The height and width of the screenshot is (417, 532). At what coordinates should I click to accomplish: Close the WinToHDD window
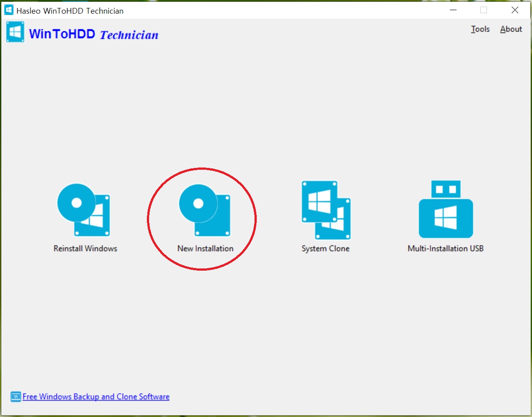point(515,10)
